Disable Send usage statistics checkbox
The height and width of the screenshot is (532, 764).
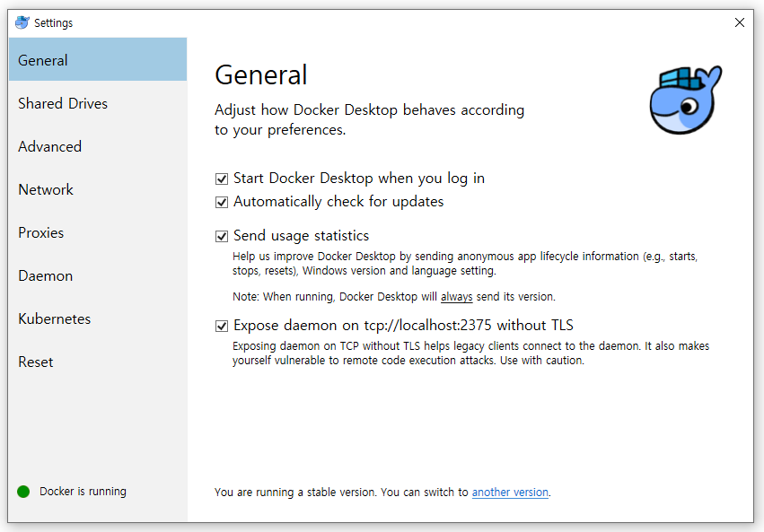pos(222,236)
